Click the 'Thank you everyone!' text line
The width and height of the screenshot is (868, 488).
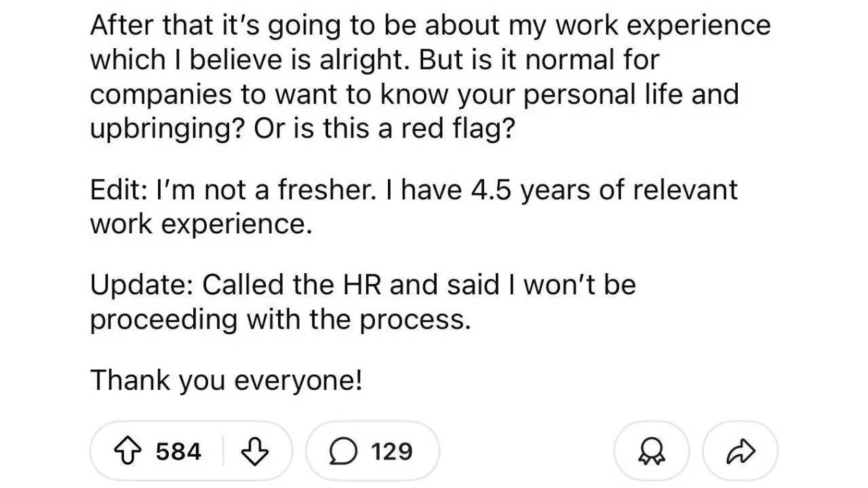(226, 380)
